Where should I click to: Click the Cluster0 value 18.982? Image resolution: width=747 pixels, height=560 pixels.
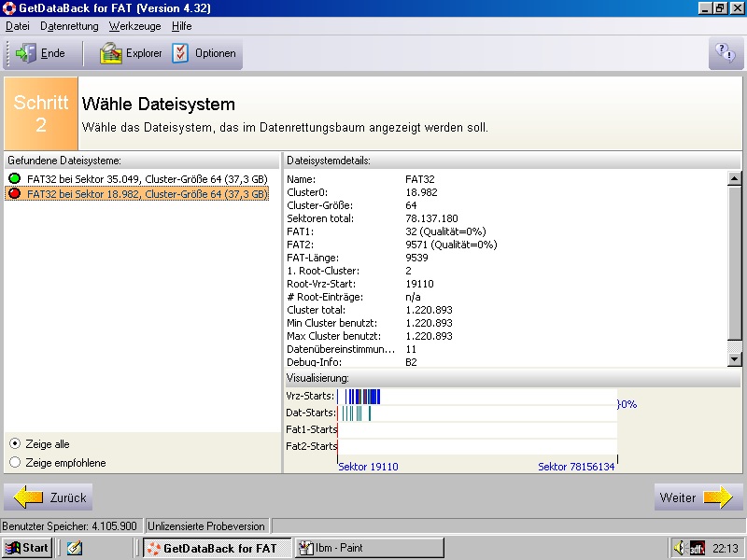[421, 192]
